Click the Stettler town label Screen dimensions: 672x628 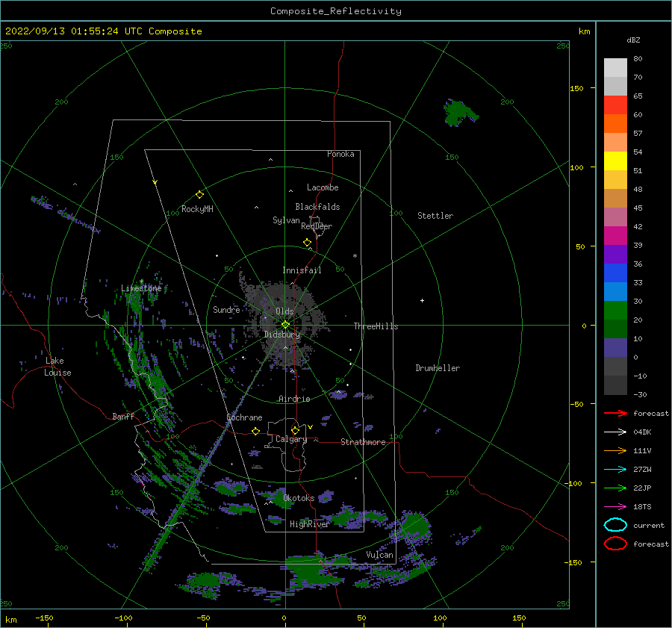click(435, 216)
